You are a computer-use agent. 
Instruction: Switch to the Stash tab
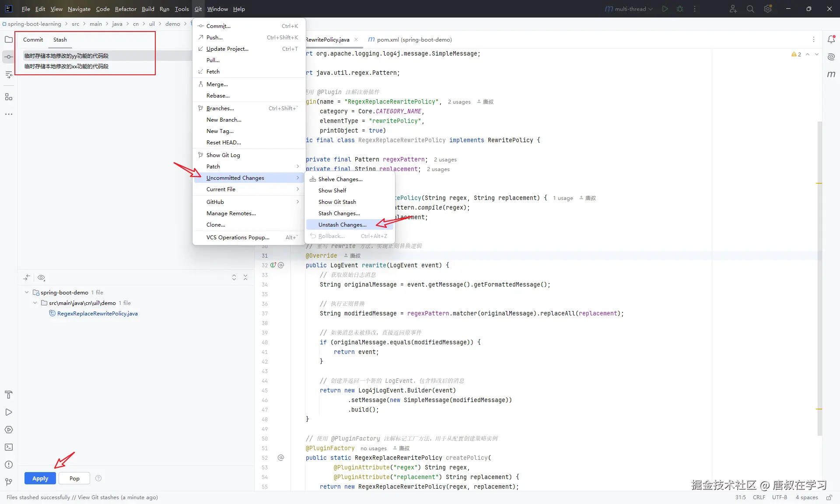60,39
